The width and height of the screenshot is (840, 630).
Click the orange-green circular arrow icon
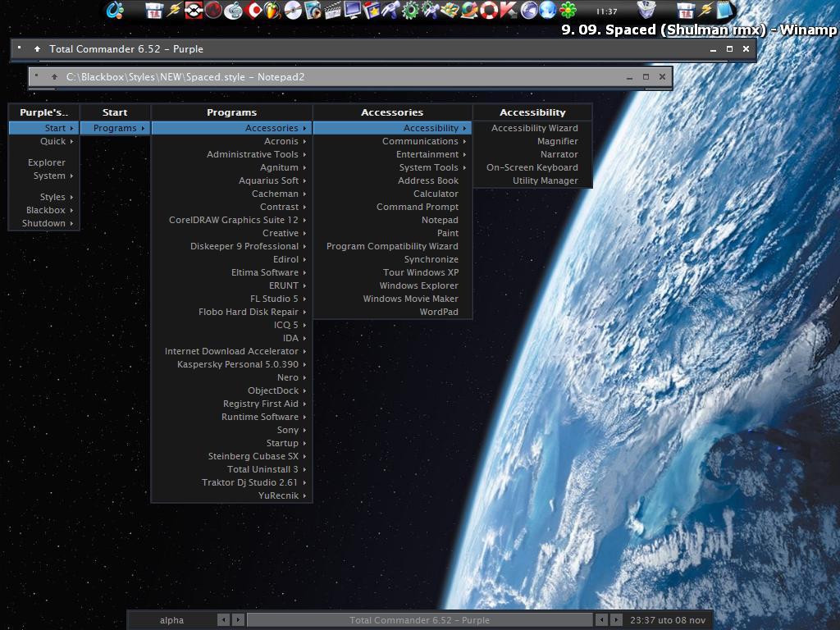[469, 10]
